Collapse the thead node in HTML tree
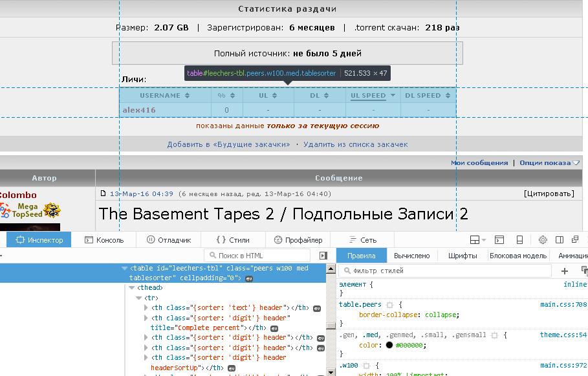Image resolution: width=588 pixels, height=376 pixels. pos(132,288)
